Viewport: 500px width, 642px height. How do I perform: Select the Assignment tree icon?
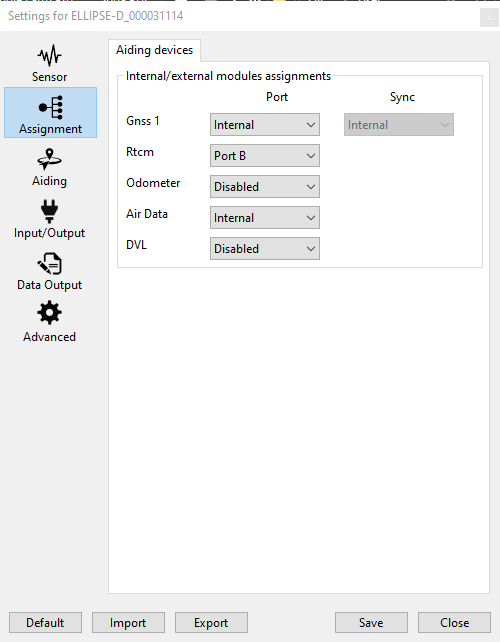(51, 107)
